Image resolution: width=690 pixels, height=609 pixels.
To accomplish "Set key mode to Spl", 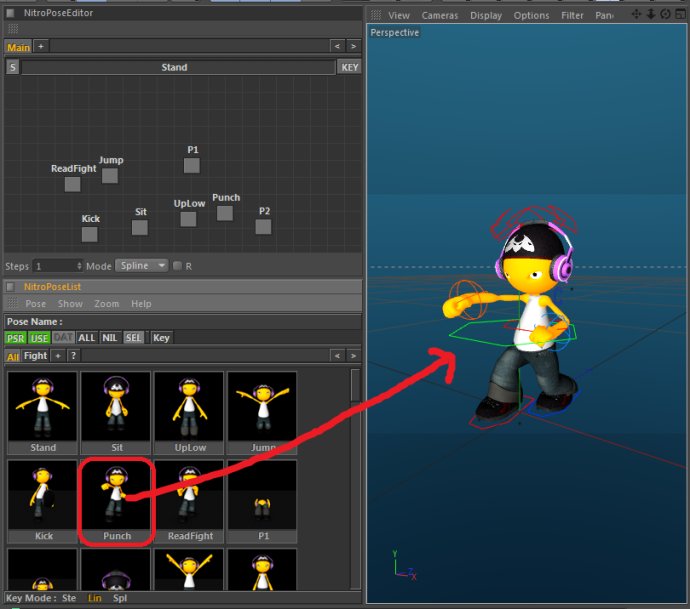I will (x=120, y=598).
